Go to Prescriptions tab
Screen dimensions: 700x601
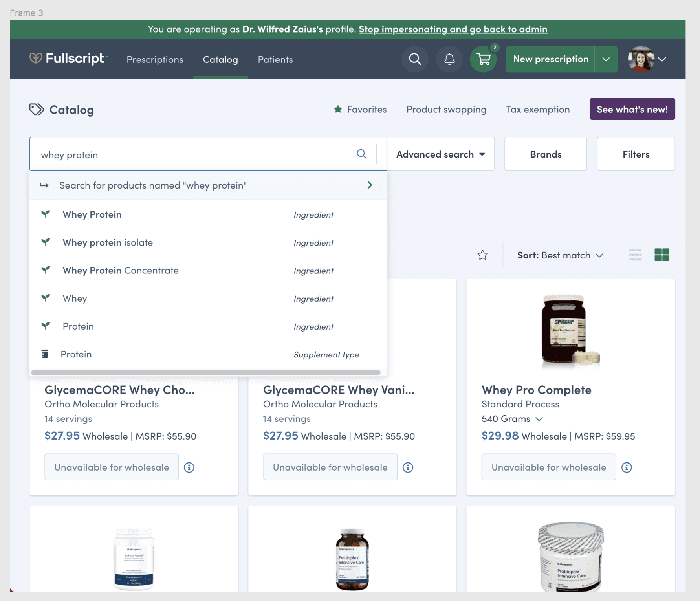[155, 59]
